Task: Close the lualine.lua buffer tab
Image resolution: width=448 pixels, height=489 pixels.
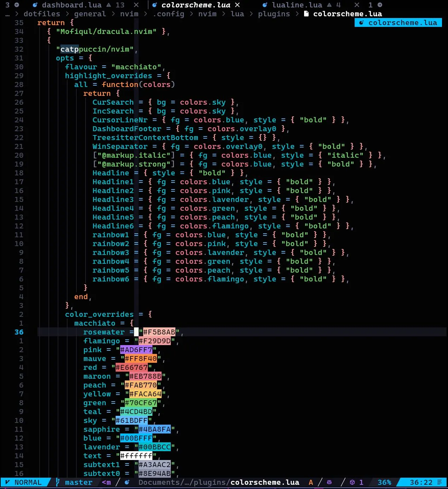Action: [357, 5]
